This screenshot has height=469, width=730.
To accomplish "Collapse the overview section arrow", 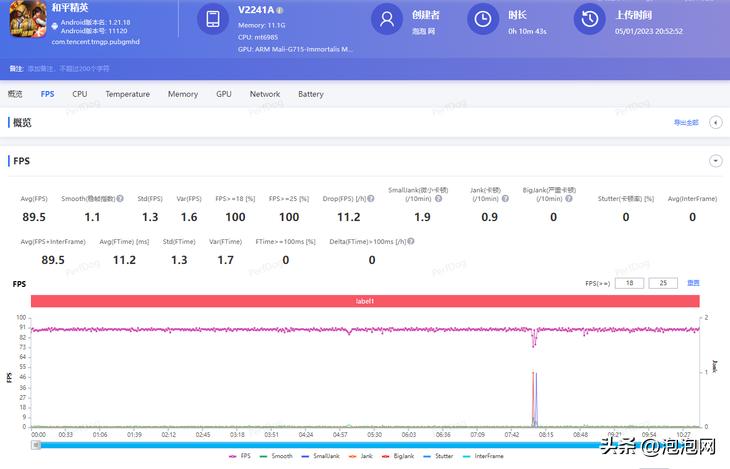I will coord(716,122).
